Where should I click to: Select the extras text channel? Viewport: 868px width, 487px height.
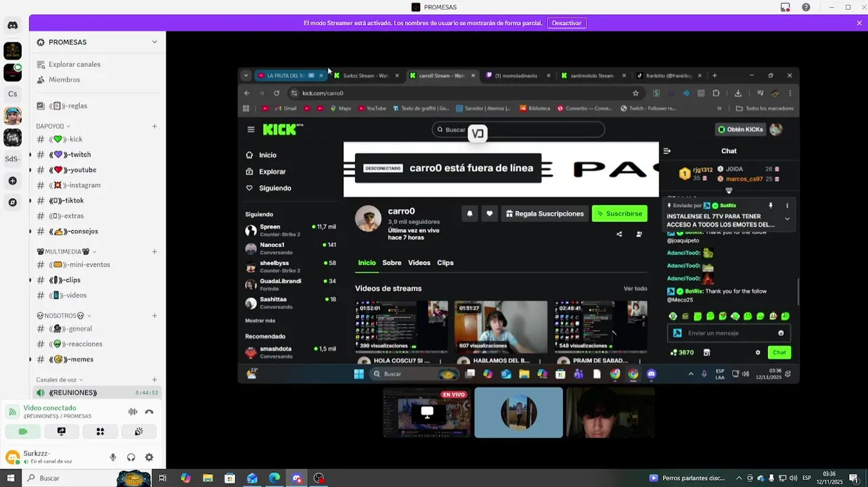[x=97, y=216]
